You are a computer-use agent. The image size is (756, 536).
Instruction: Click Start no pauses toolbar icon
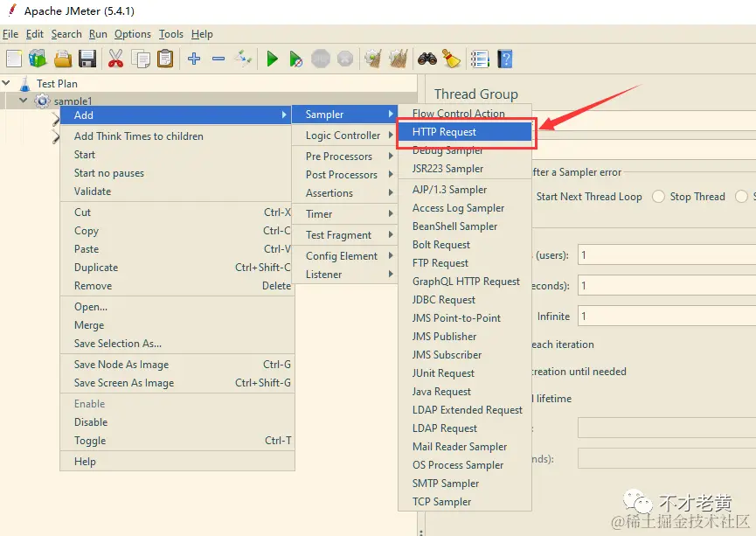295,59
